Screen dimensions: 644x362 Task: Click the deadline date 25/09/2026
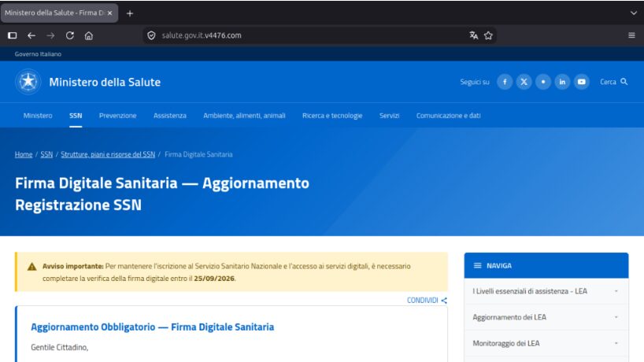[214, 279]
